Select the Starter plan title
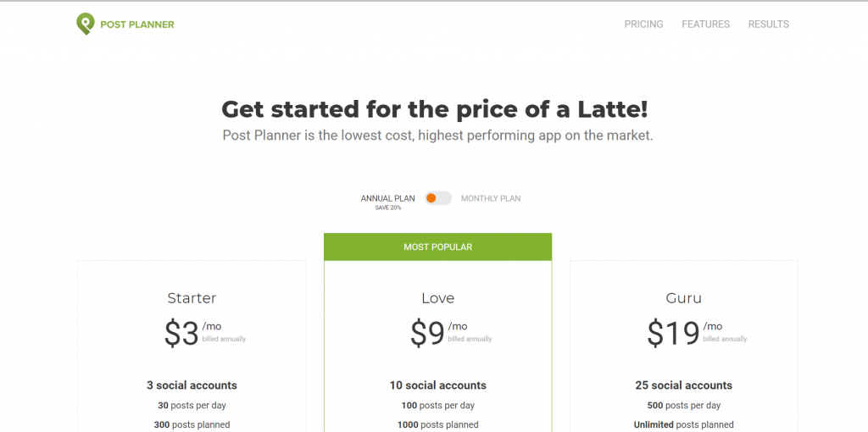The image size is (868, 432). tap(192, 298)
